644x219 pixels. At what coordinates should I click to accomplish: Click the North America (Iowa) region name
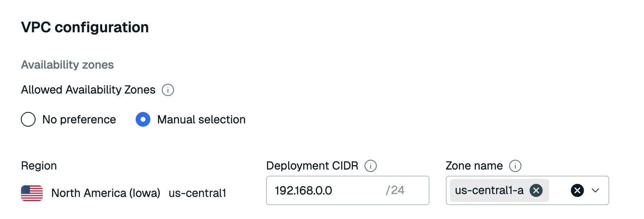pos(106,193)
